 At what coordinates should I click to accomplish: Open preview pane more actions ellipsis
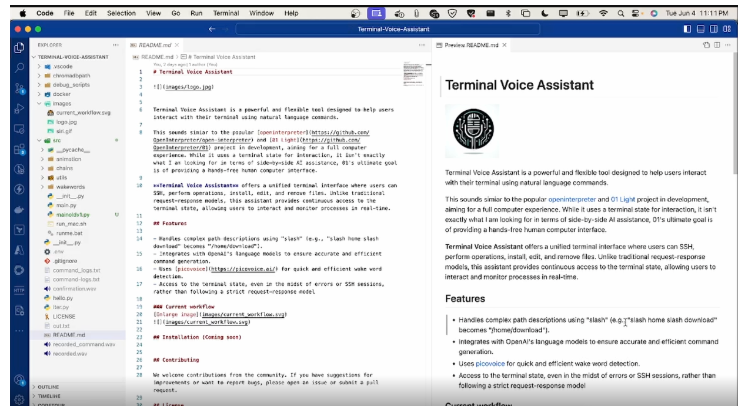coord(727,45)
